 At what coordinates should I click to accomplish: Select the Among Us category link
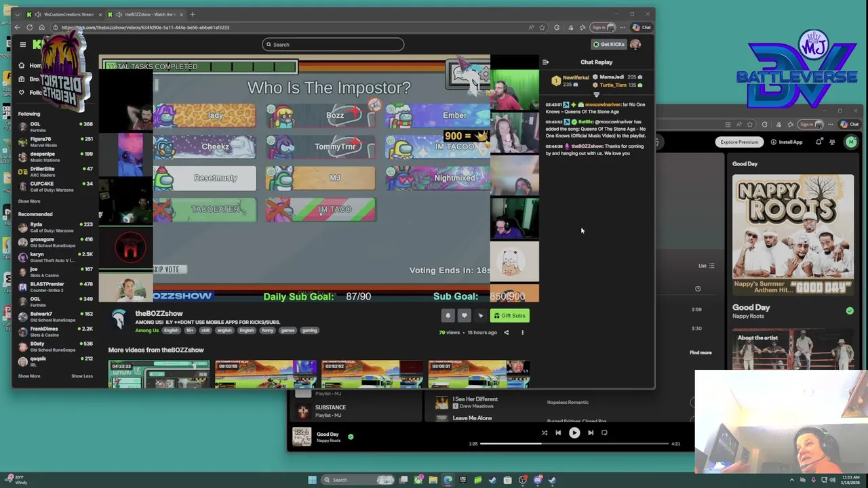point(147,331)
